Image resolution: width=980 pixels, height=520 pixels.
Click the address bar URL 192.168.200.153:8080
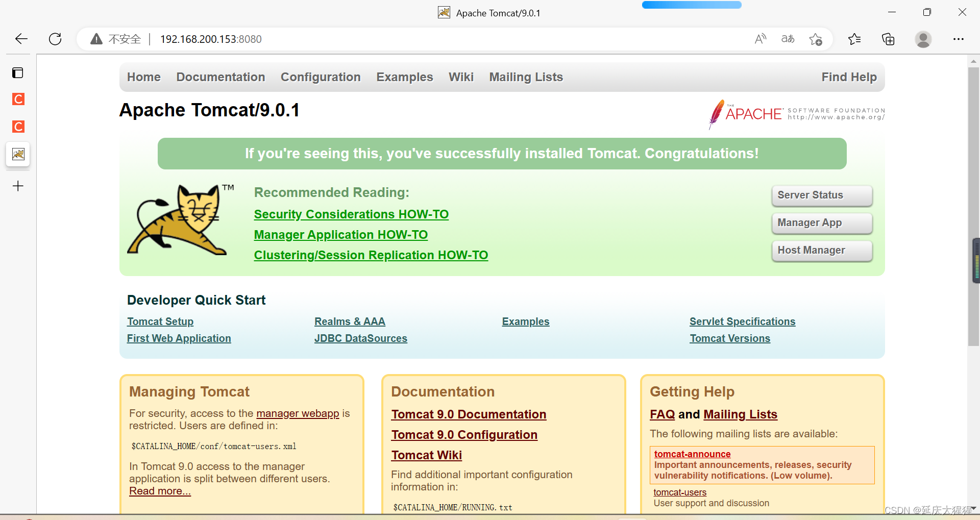point(211,39)
